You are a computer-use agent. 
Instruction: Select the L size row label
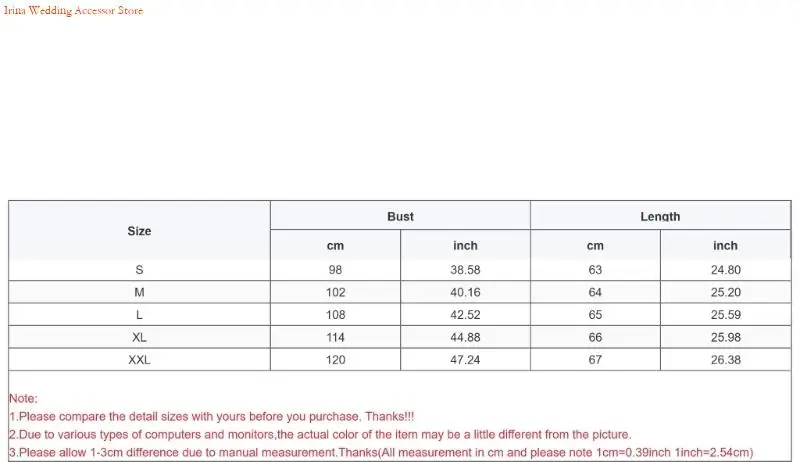[x=139, y=315]
